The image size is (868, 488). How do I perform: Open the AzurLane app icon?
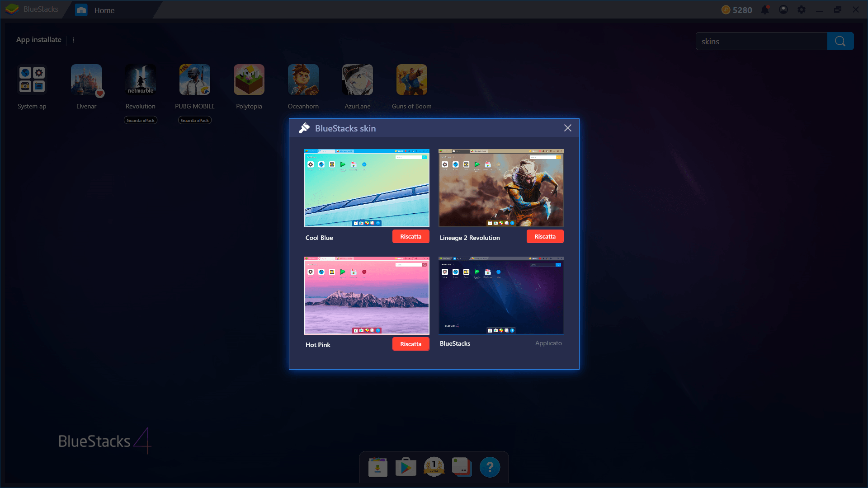coord(357,80)
